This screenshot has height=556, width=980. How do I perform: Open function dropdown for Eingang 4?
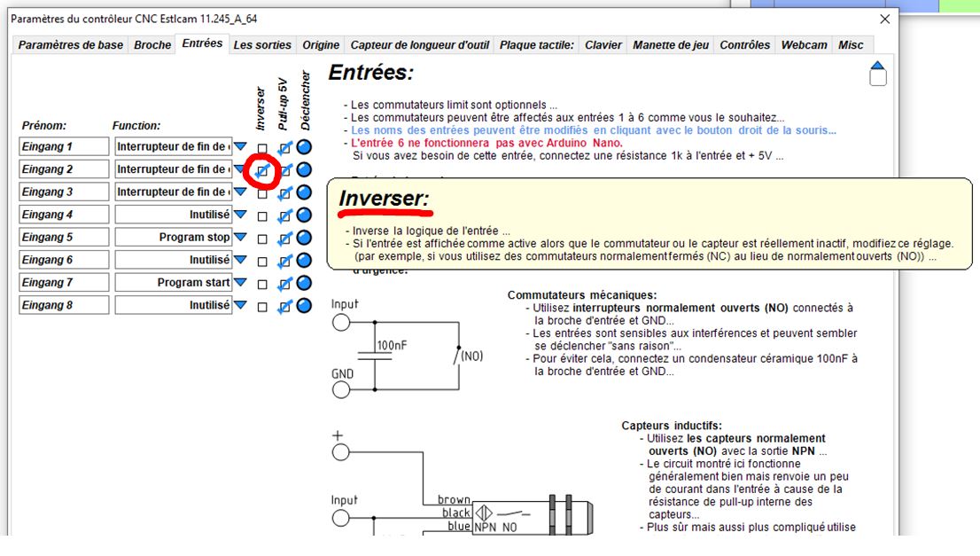241,215
